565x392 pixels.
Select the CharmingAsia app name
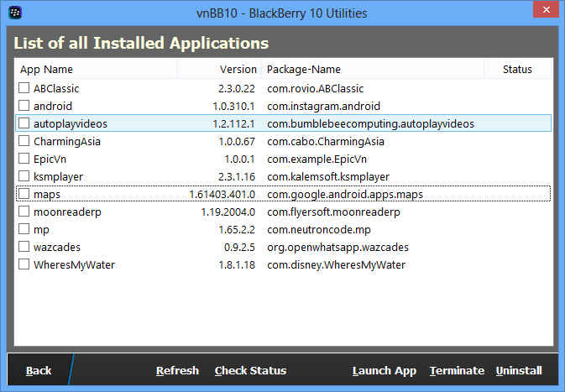point(67,142)
